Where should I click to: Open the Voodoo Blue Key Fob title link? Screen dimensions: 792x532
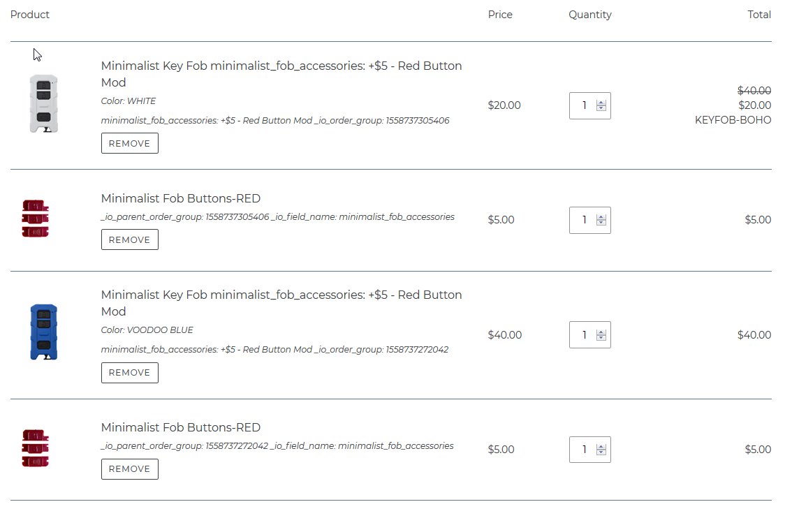[x=281, y=303]
